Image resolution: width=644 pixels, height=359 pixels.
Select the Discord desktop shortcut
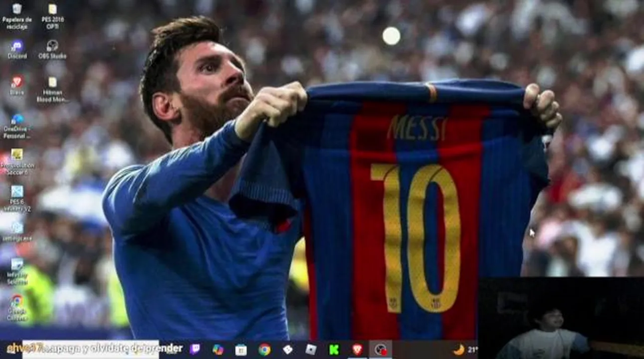(x=17, y=49)
